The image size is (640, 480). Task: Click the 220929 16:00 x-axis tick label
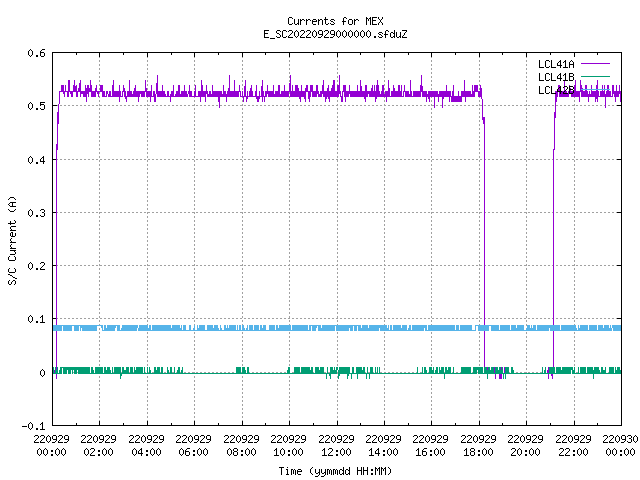(x=430, y=445)
